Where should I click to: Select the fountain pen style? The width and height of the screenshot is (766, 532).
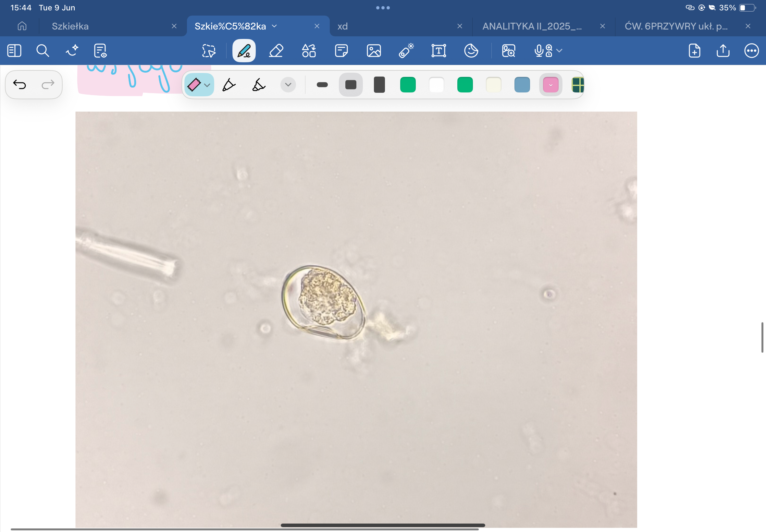229,85
